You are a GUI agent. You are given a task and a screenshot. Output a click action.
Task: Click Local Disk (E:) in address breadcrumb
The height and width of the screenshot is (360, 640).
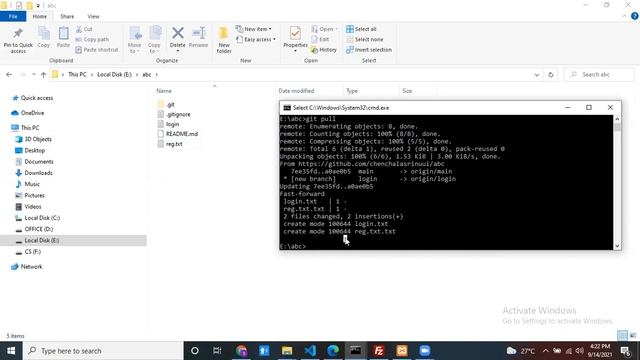[114, 75]
